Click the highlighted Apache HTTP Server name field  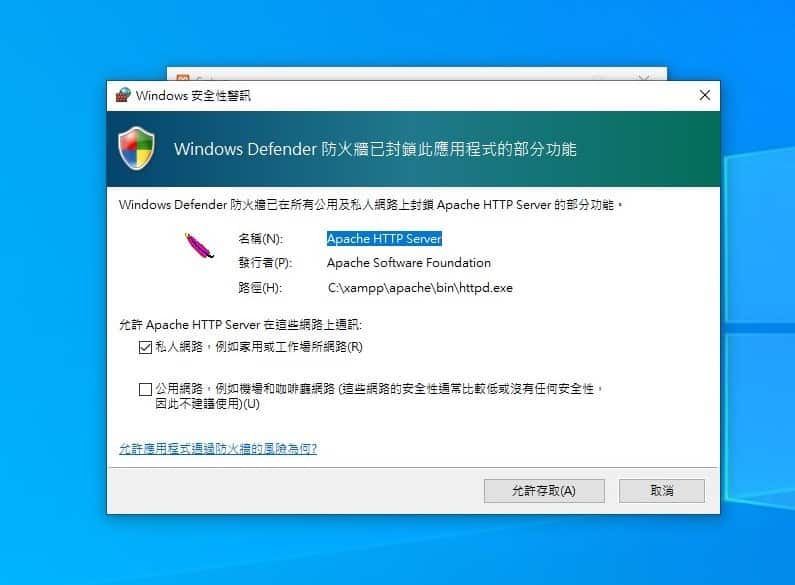(x=384, y=239)
